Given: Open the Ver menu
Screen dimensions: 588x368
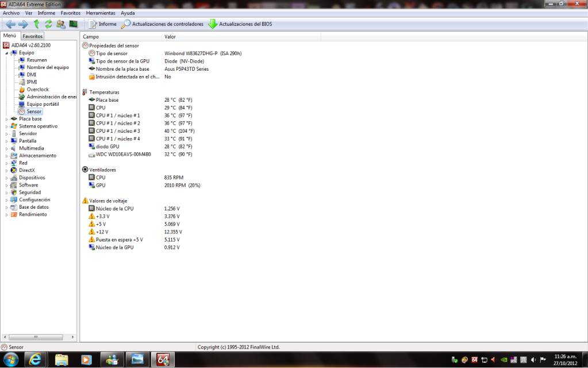Looking at the screenshot, I should [x=29, y=13].
